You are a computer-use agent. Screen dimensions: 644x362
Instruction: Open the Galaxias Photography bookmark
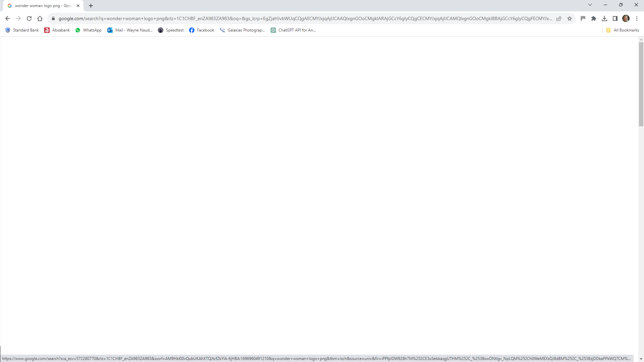(x=242, y=30)
